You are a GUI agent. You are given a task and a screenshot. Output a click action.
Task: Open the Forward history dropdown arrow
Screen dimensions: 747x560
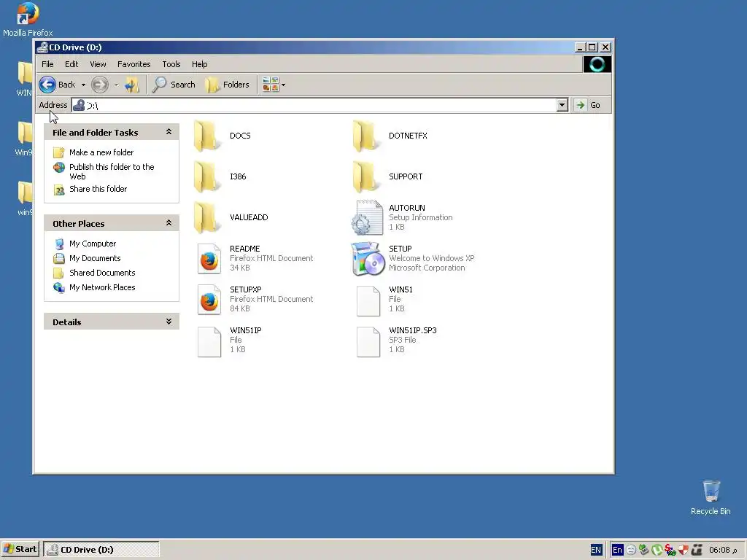click(116, 85)
